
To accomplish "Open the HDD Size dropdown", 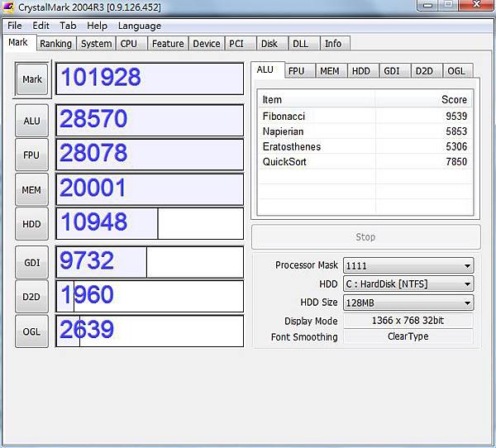I will [467, 303].
